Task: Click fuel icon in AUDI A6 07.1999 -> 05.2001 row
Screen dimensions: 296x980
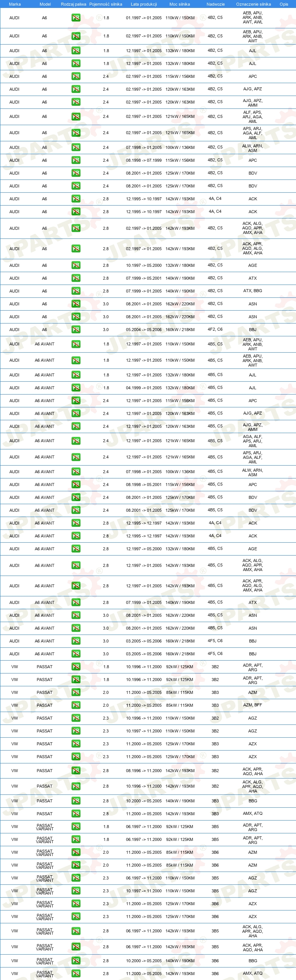Action: 76,278
